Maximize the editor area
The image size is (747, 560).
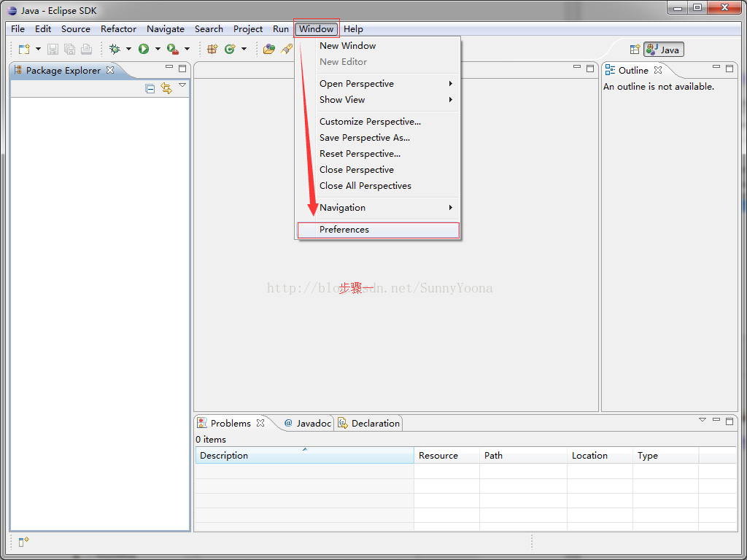(590, 69)
